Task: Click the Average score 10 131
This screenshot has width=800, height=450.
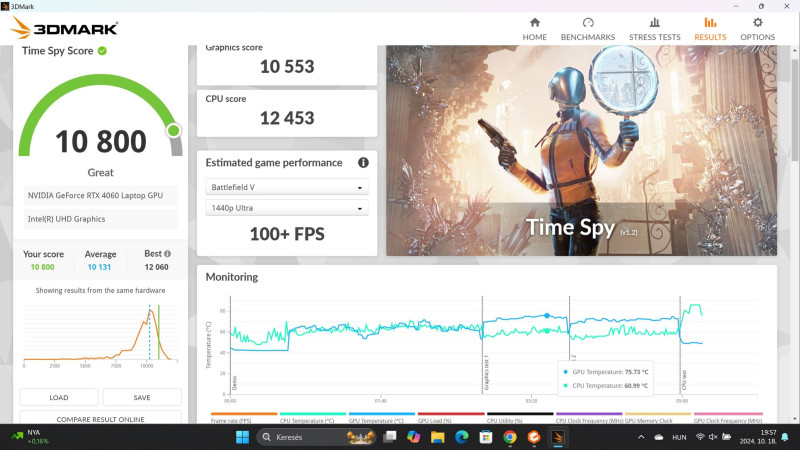Action: (x=99, y=267)
